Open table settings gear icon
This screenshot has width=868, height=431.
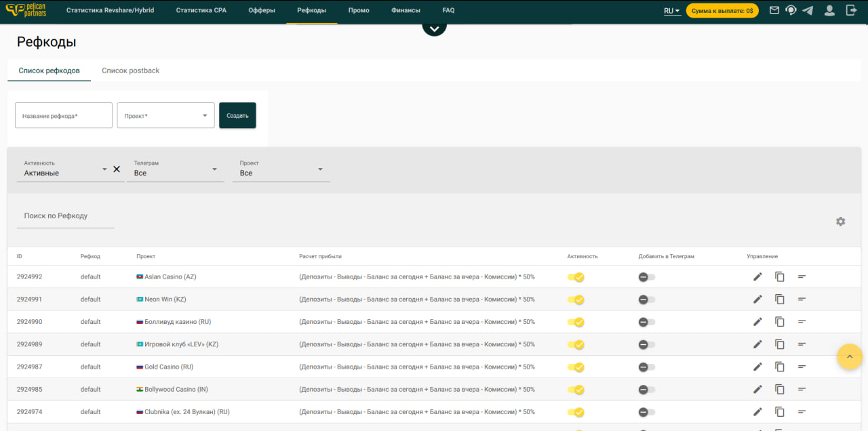point(840,222)
